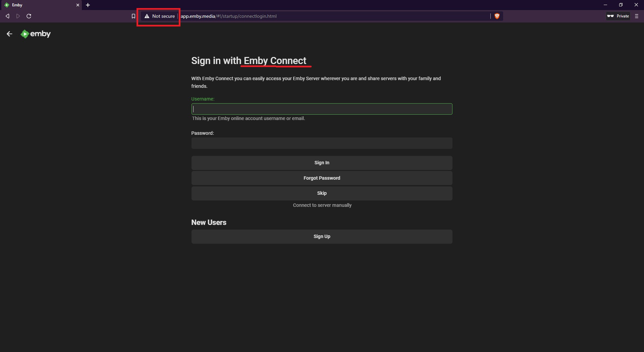644x352 pixels.
Task: Open a new tab with plus icon
Action: (x=88, y=5)
